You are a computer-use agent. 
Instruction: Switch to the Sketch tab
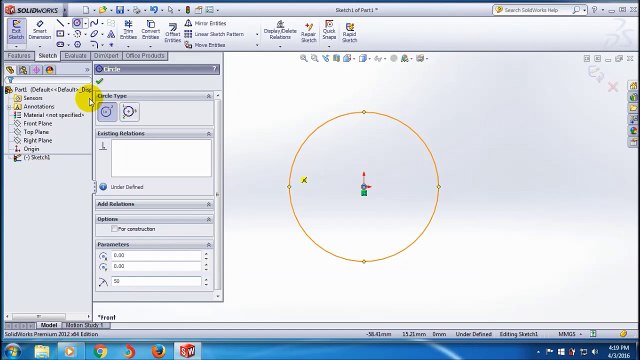[x=48, y=56]
